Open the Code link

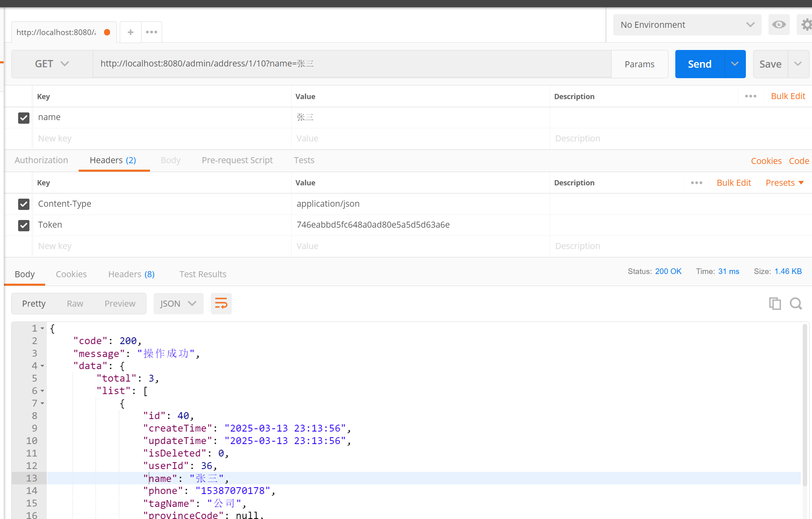[x=799, y=161]
